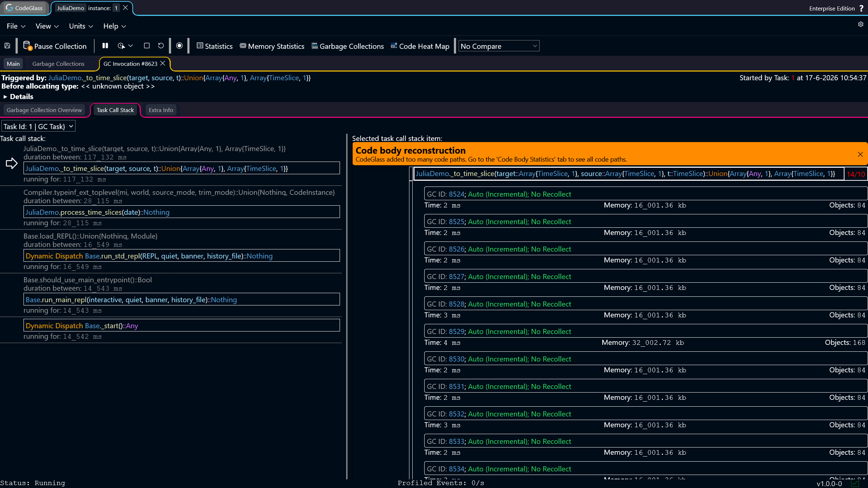This screenshot has height=488, width=868.
Task: Click running for: 117_132 ms text
Action: (x=65, y=179)
